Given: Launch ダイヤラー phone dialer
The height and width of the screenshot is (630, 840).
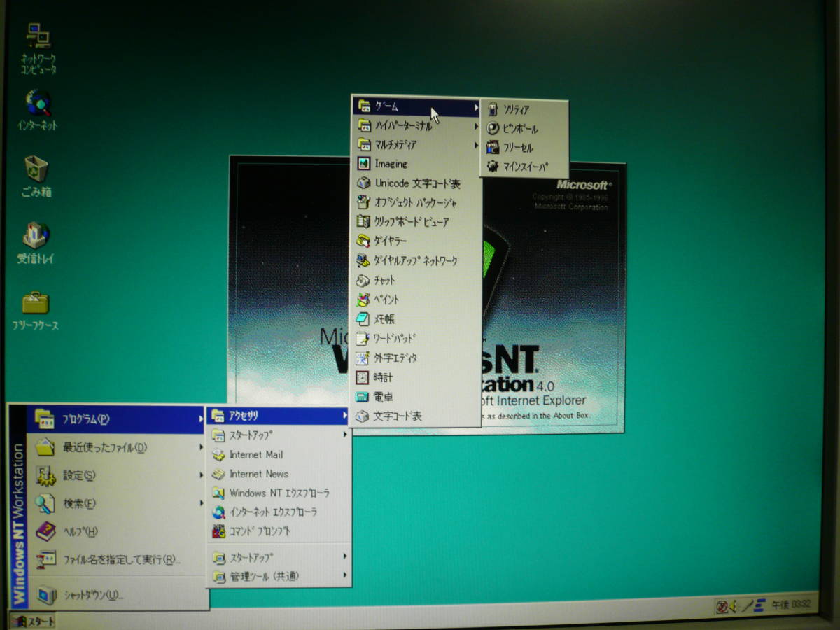Looking at the screenshot, I should (417, 241).
